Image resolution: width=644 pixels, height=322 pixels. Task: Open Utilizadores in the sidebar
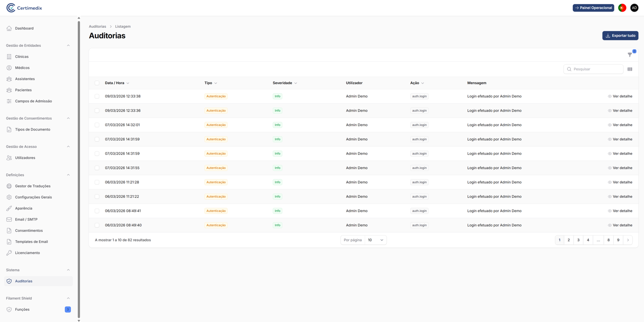coord(25,158)
